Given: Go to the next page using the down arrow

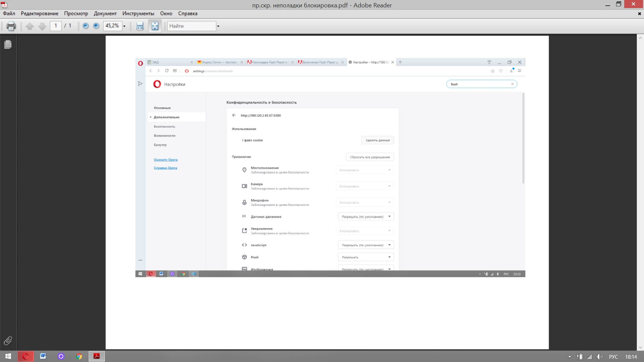Looking at the screenshot, I should (x=42, y=26).
